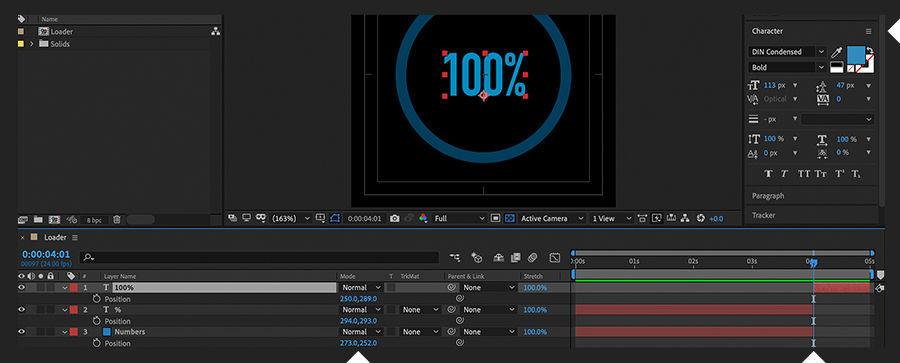Viewport: 900px width, 363px height.
Task: Open the Comp Flowchart icon in viewer
Action: coord(685,218)
